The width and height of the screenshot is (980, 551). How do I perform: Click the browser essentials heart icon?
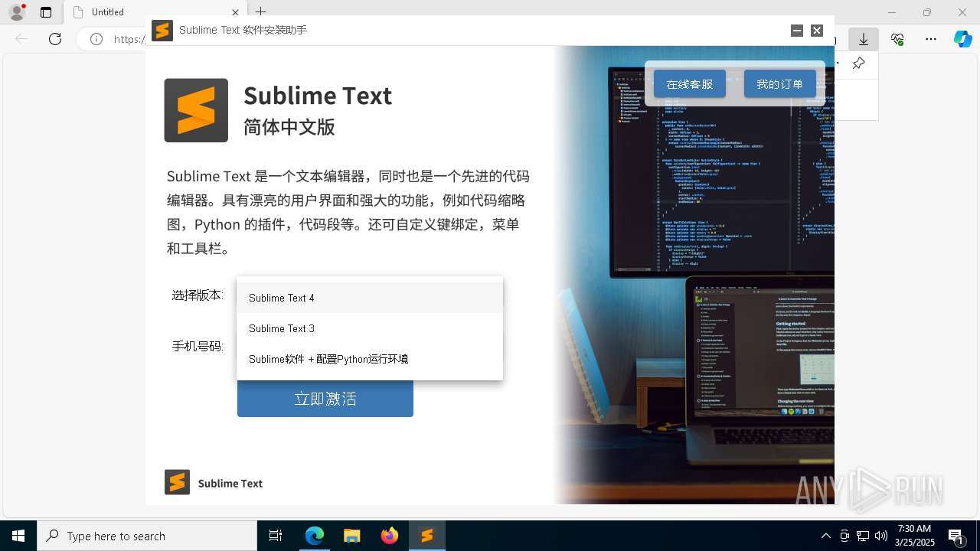point(897,39)
